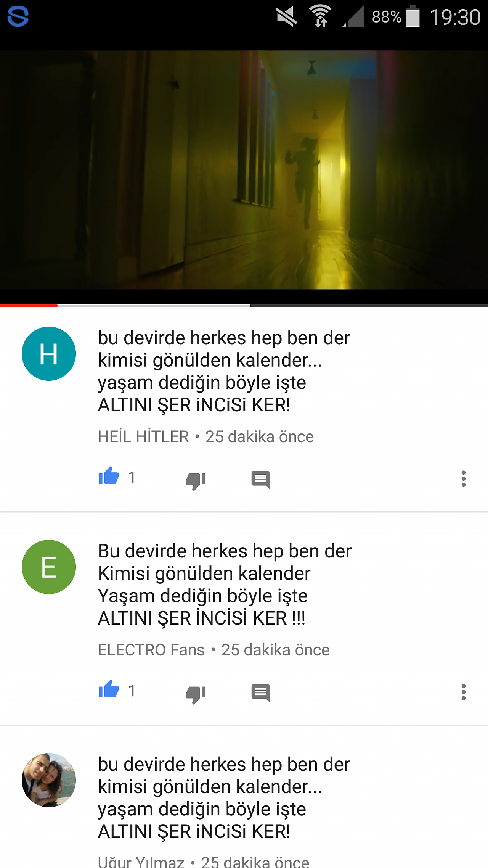Tap the battery status icon

tap(413, 17)
